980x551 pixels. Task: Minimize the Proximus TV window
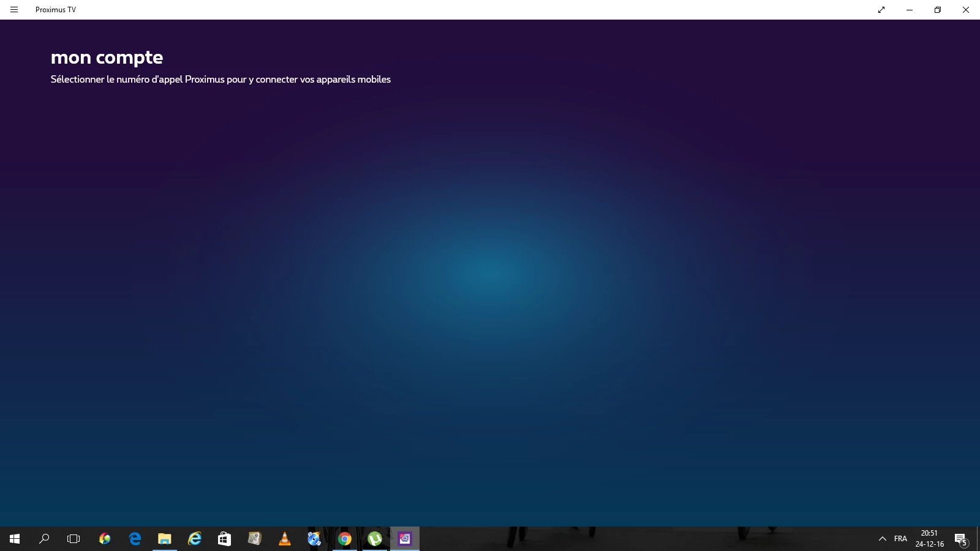pos(910,10)
